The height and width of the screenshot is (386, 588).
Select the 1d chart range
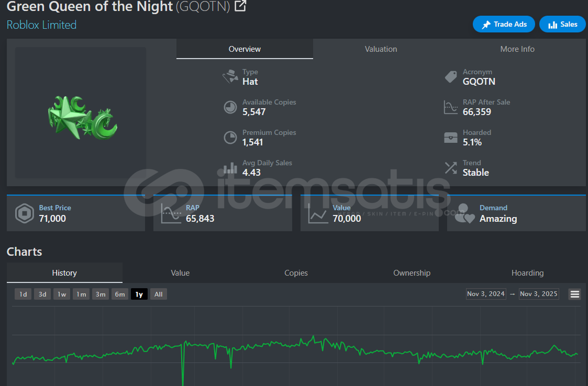point(23,294)
